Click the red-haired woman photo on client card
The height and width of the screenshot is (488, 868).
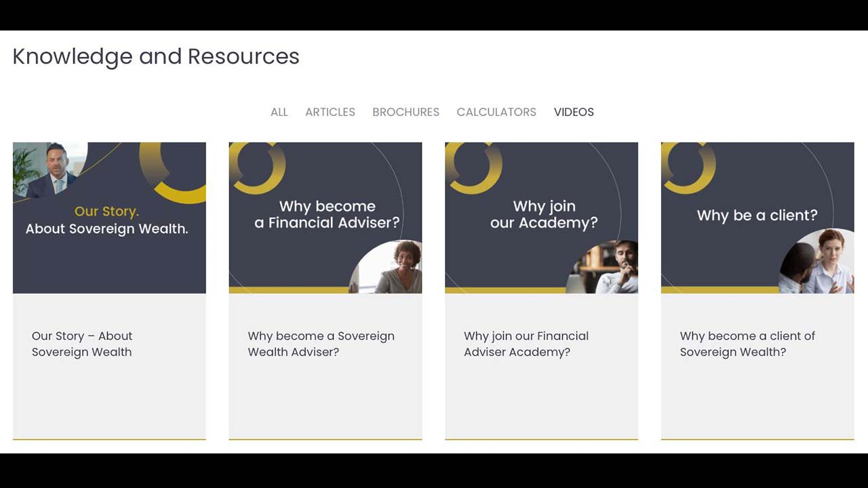tap(816, 262)
